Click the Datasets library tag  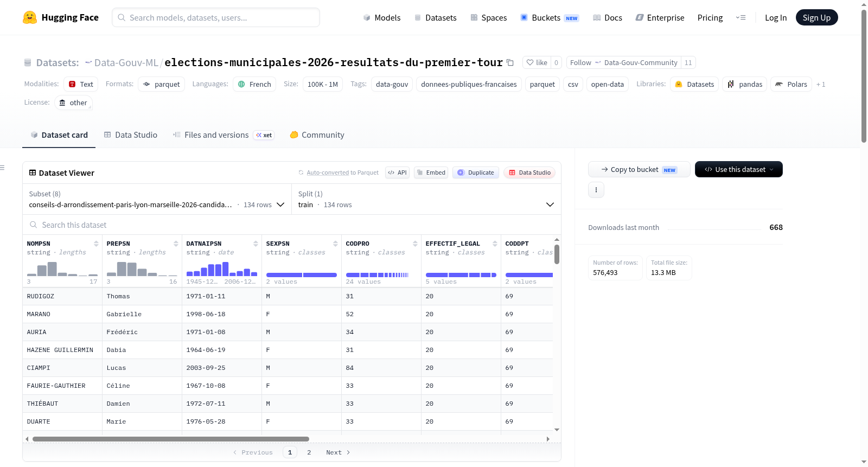click(694, 84)
